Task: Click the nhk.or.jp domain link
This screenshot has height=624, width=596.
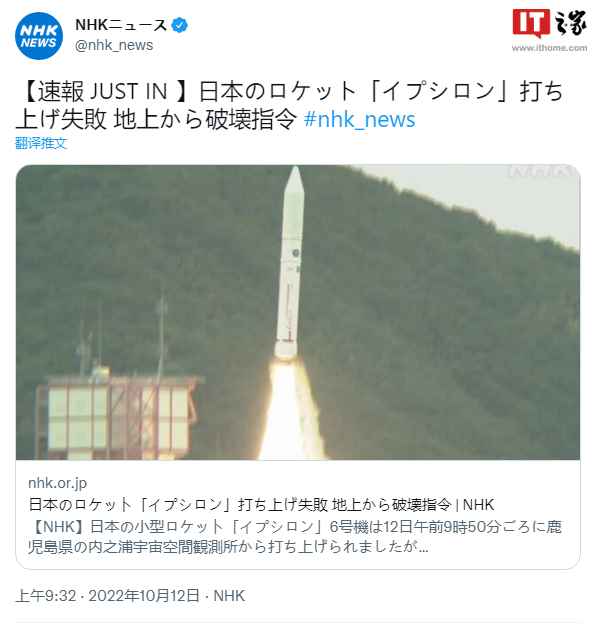Action: (x=57, y=483)
